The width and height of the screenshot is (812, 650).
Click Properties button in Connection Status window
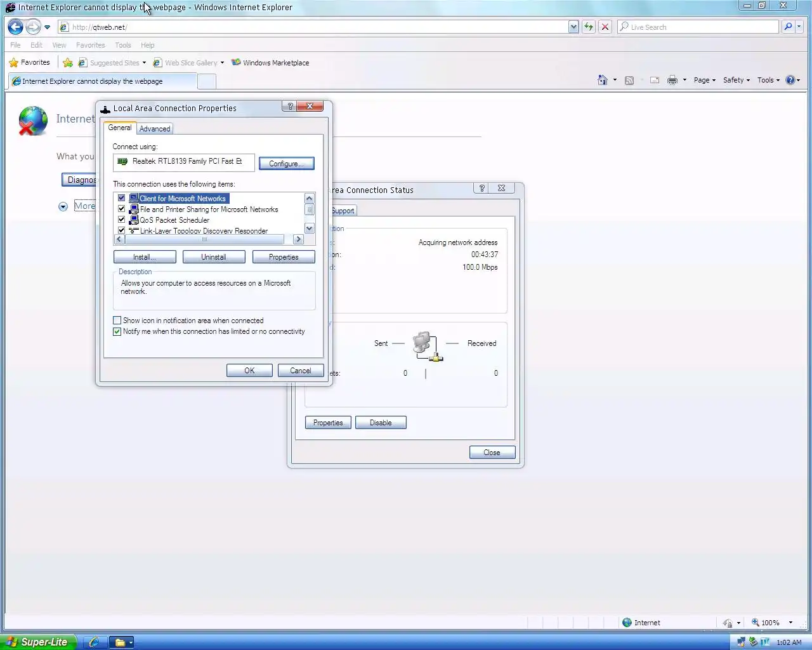[x=328, y=423]
